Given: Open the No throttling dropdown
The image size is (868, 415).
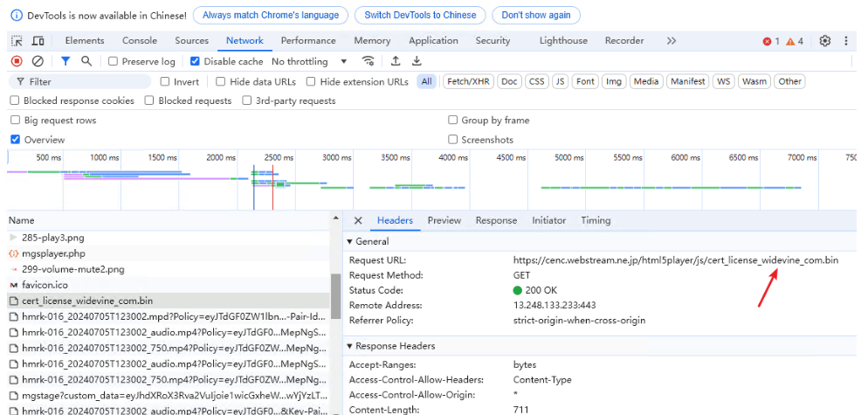Looking at the screenshot, I should [309, 61].
